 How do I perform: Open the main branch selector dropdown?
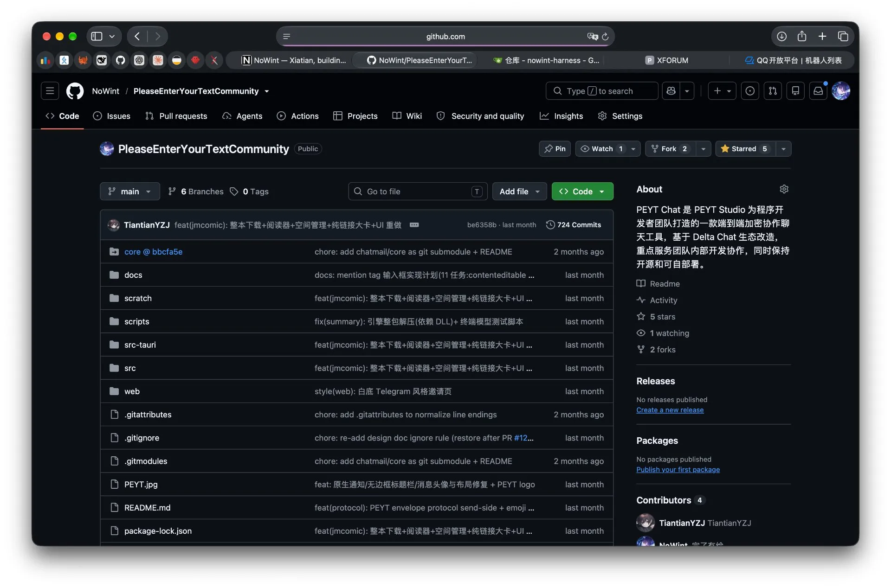(x=130, y=192)
